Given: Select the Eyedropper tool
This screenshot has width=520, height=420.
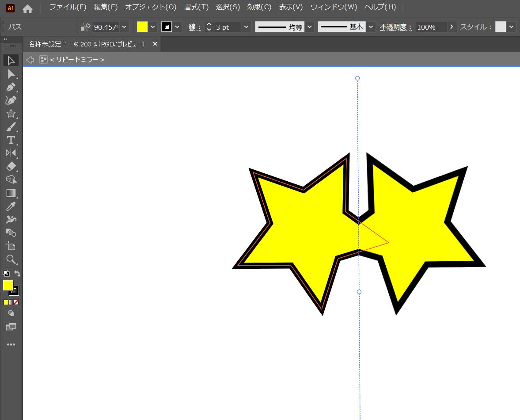Looking at the screenshot, I should point(11,206).
